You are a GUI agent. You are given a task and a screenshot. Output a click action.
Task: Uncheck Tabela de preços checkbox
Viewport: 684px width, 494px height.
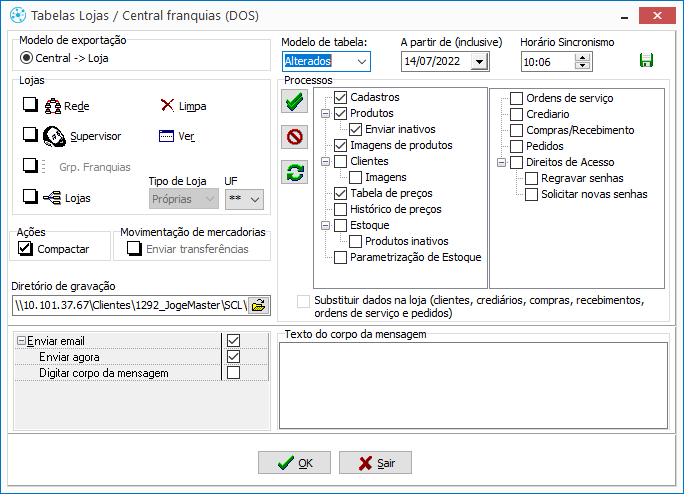[341, 193]
